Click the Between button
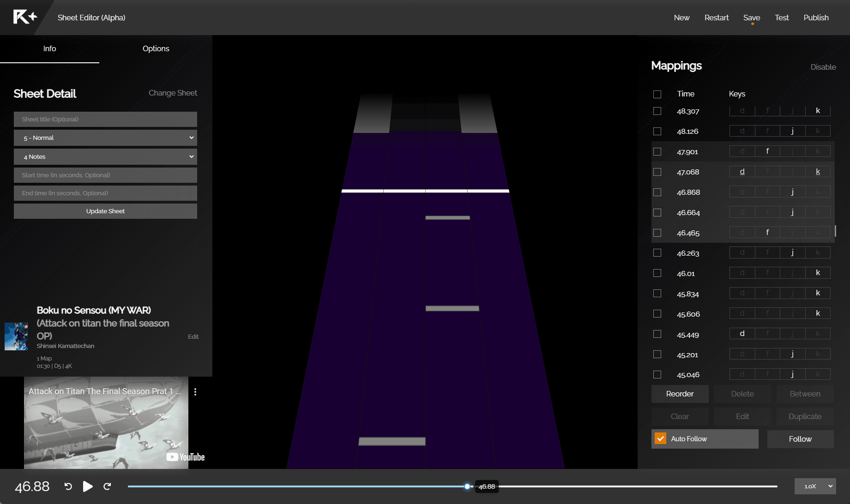The width and height of the screenshot is (850, 504). point(805,394)
